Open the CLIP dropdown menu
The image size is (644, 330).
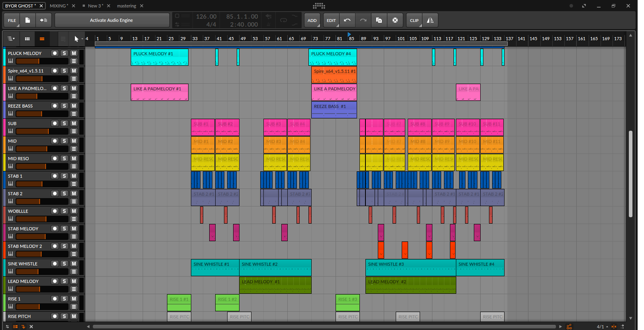tap(414, 20)
